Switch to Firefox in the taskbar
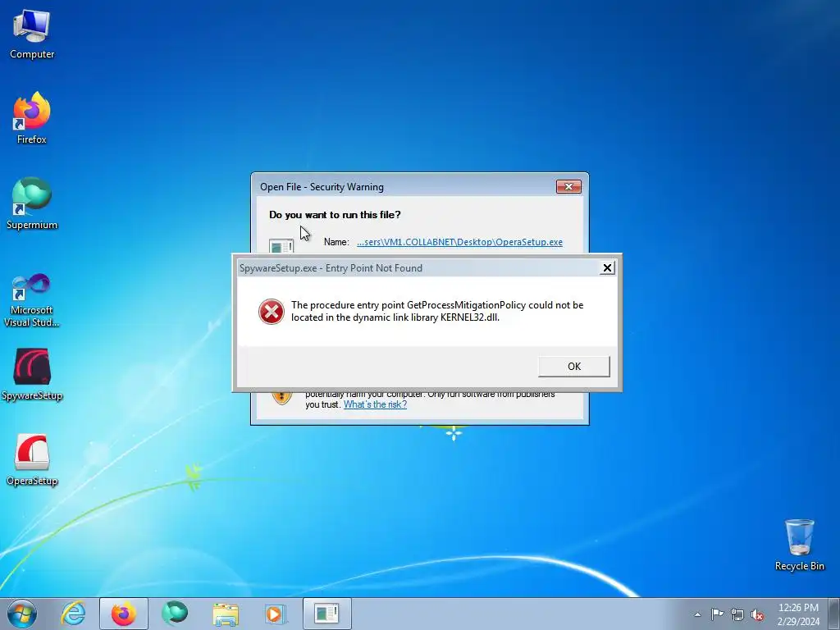Image resolution: width=840 pixels, height=630 pixels. tap(123, 614)
